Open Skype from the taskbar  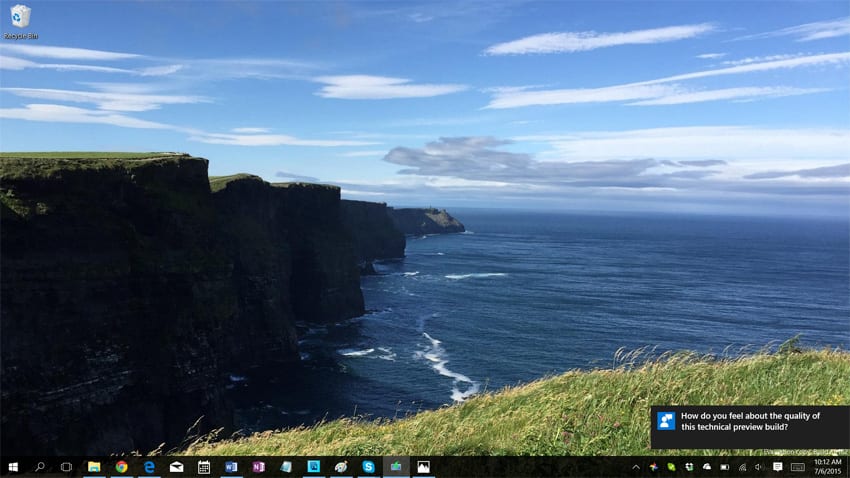tap(369, 467)
